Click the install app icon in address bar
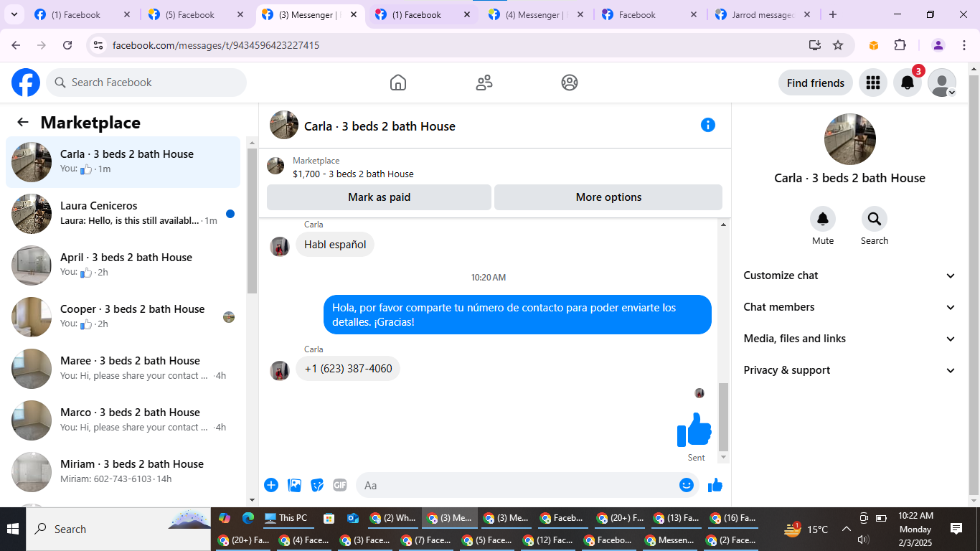 [x=814, y=45]
